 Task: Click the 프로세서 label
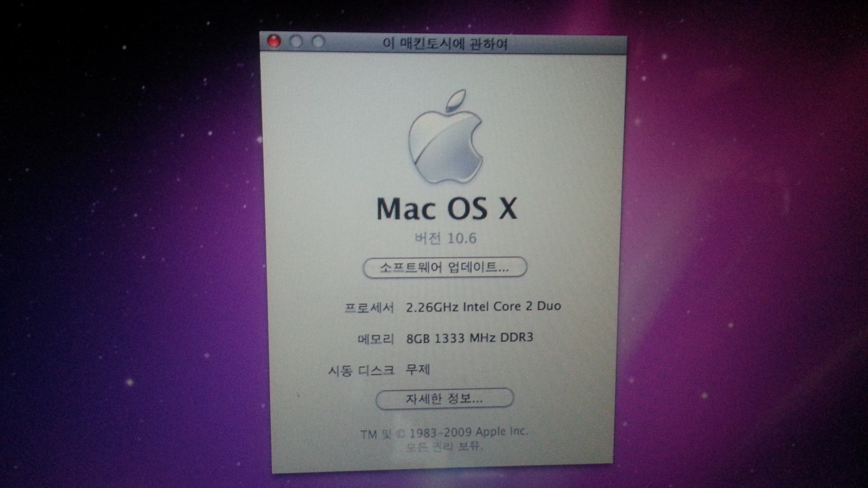coord(369,308)
